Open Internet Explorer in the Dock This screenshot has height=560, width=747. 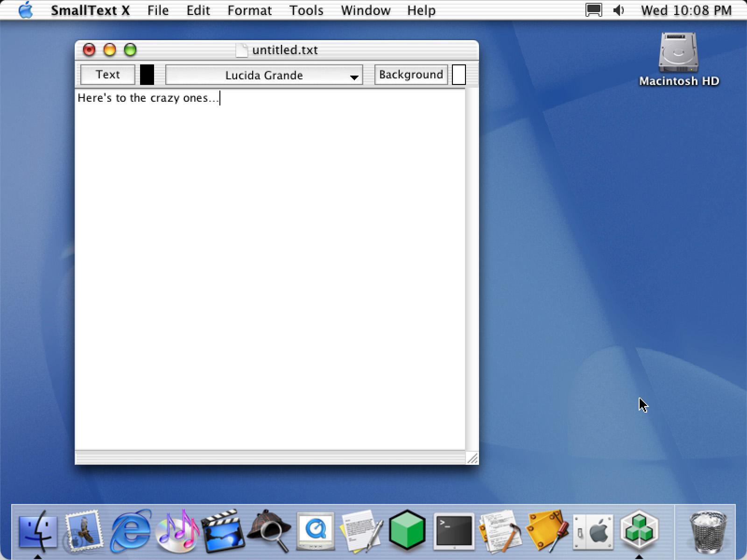131,531
